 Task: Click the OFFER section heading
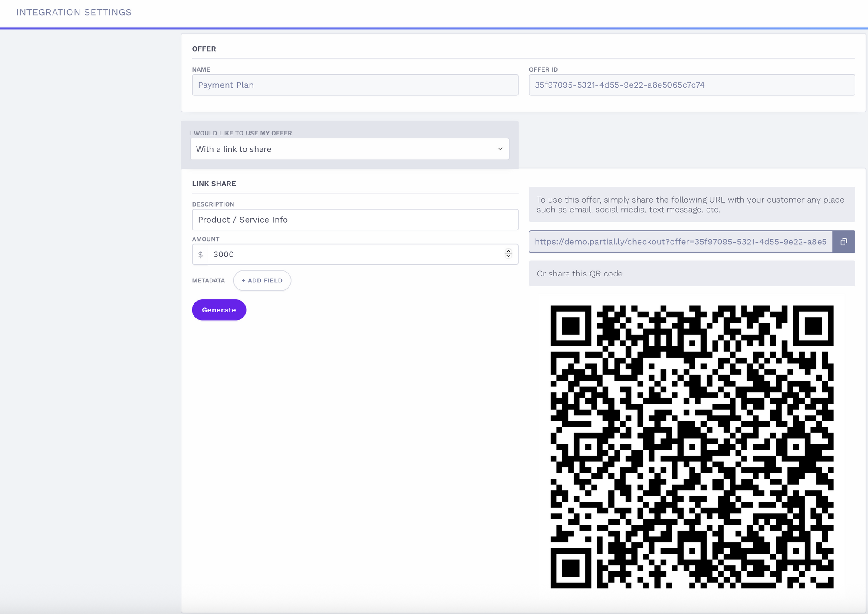tap(204, 49)
